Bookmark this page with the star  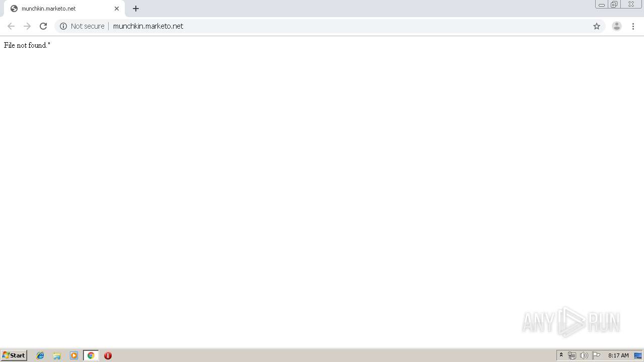[597, 26]
